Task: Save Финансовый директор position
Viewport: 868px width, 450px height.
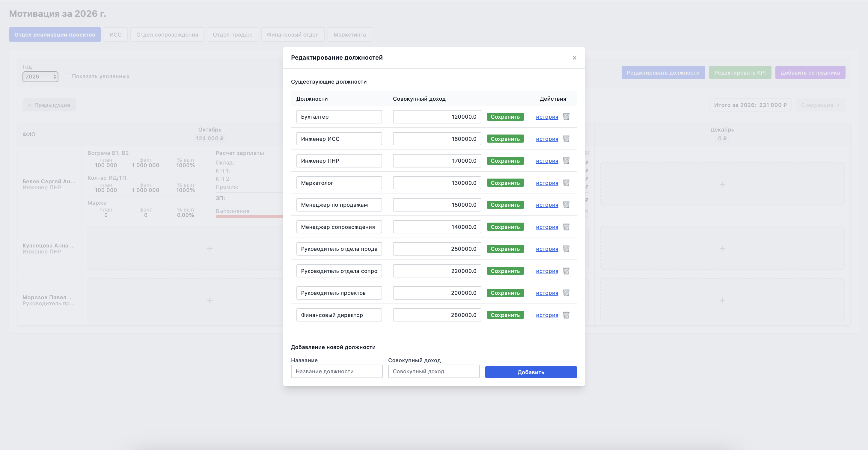Action: 505,315
